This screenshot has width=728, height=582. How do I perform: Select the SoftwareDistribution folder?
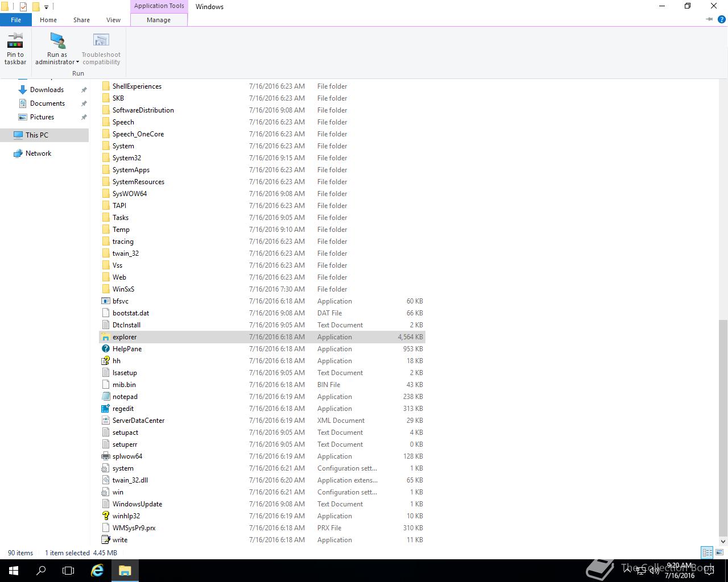(x=262, y=110)
